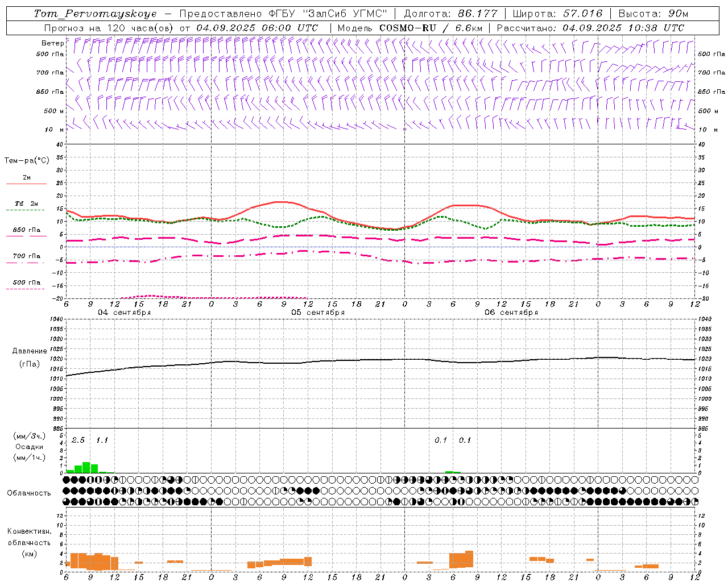Image resolution: width=728 pixels, height=582 pixels.
Task: Click the 05 сентября date label
Action: click(318, 313)
